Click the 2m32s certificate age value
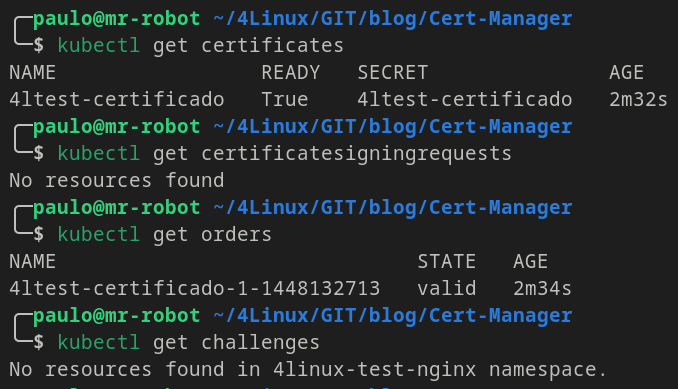This screenshot has width=678, height=389. 638,99
